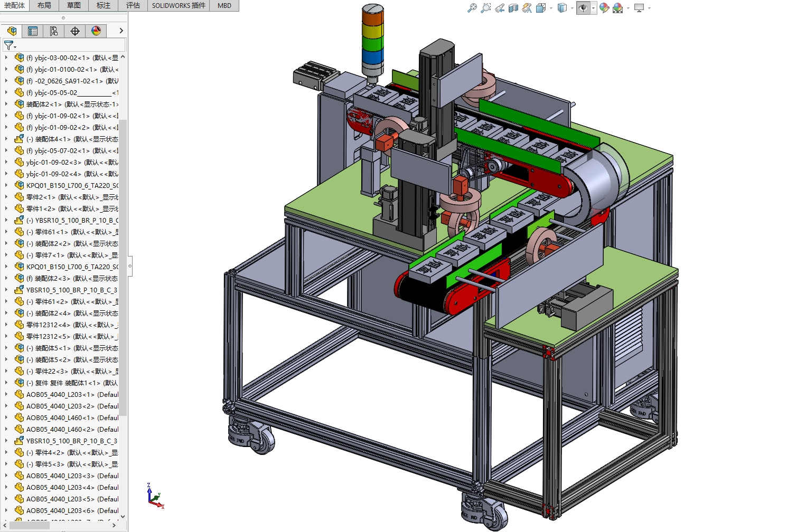787x532 pixels.
Task: Open the SOLIDWORKS 插件 tab
Action: coord(179,5)
